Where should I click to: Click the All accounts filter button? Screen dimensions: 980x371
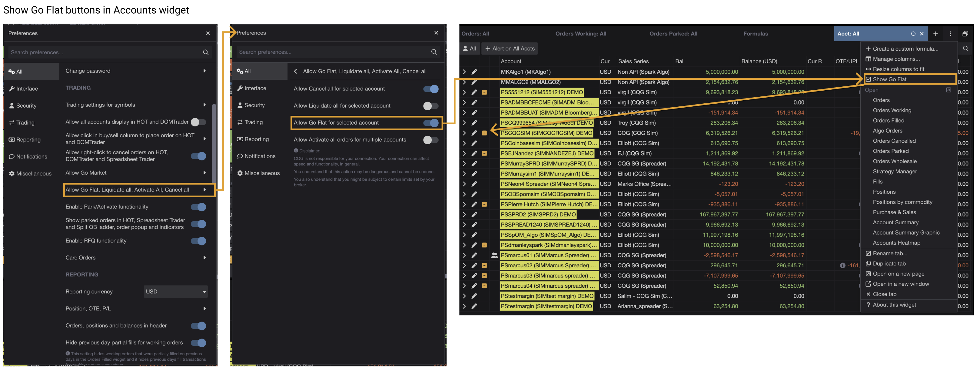click(x=470, y=49)
